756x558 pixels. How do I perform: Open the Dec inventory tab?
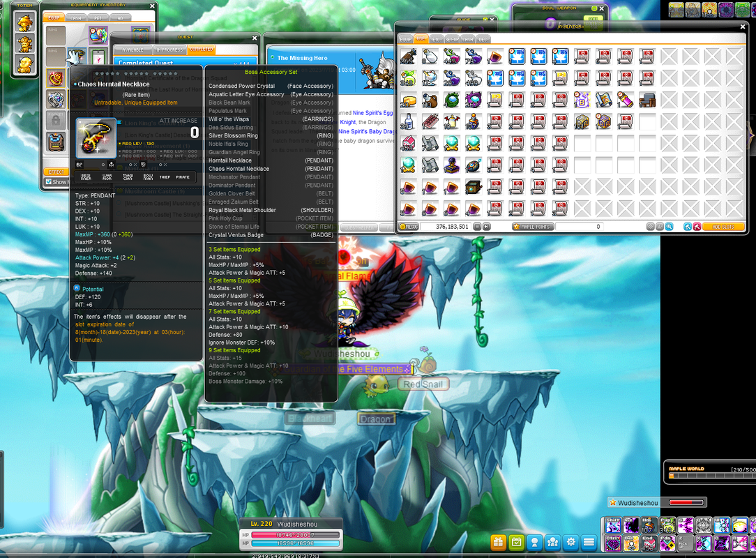483,39
